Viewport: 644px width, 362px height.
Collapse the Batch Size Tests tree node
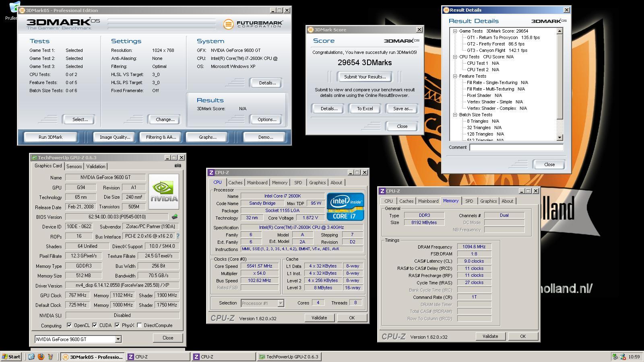455,115
